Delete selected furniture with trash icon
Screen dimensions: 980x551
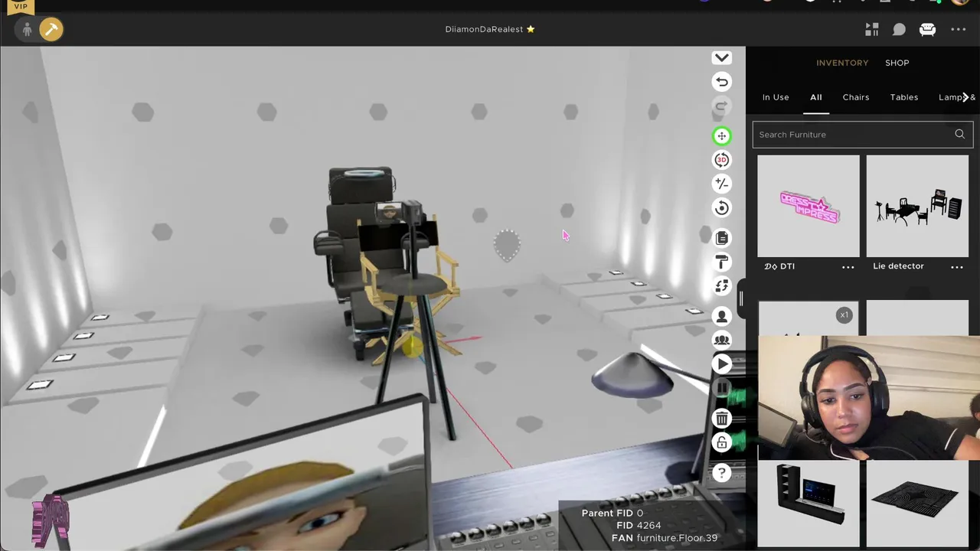[x=721, y=419]
